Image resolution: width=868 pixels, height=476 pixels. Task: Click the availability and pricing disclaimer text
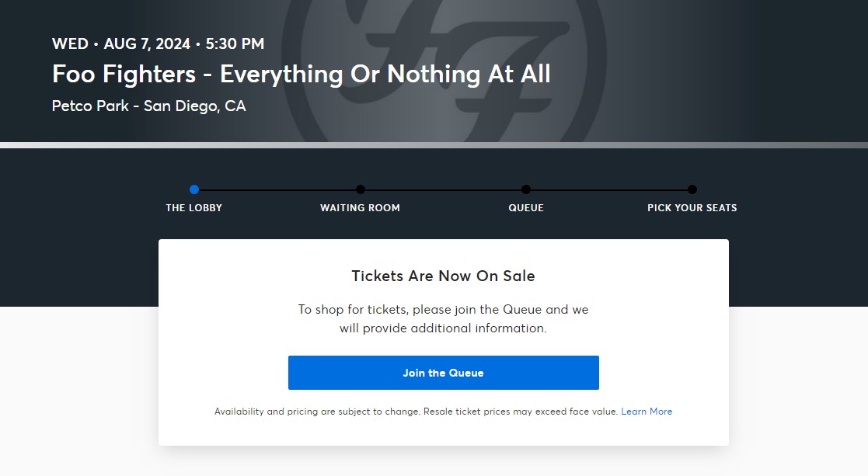tap(416, 412)
